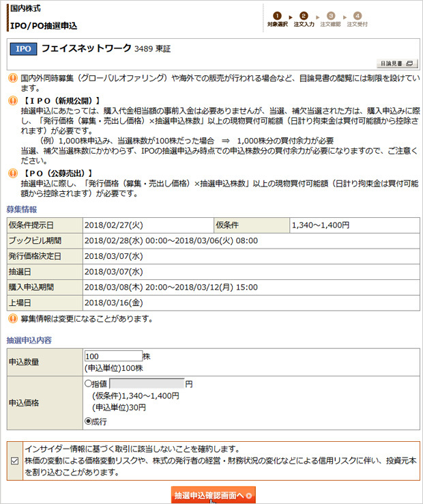
Task: Click the 指値 price input field
Action: 147,384
